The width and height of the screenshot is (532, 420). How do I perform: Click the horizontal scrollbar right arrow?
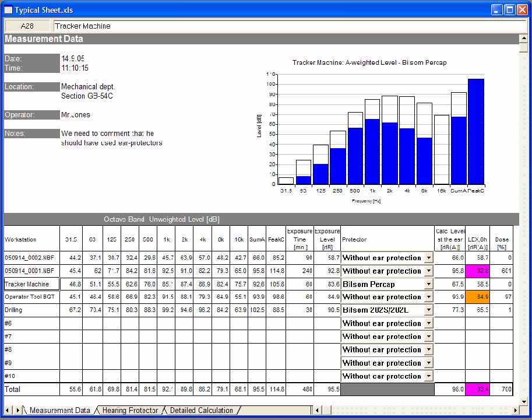pos(515,410)
